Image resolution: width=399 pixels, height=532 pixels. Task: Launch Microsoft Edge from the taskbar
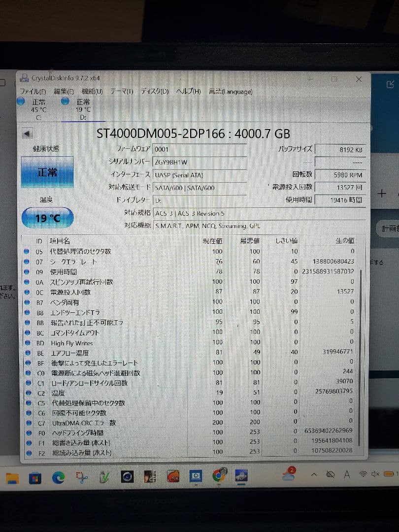pyautogui.click(x=58, y=478)
